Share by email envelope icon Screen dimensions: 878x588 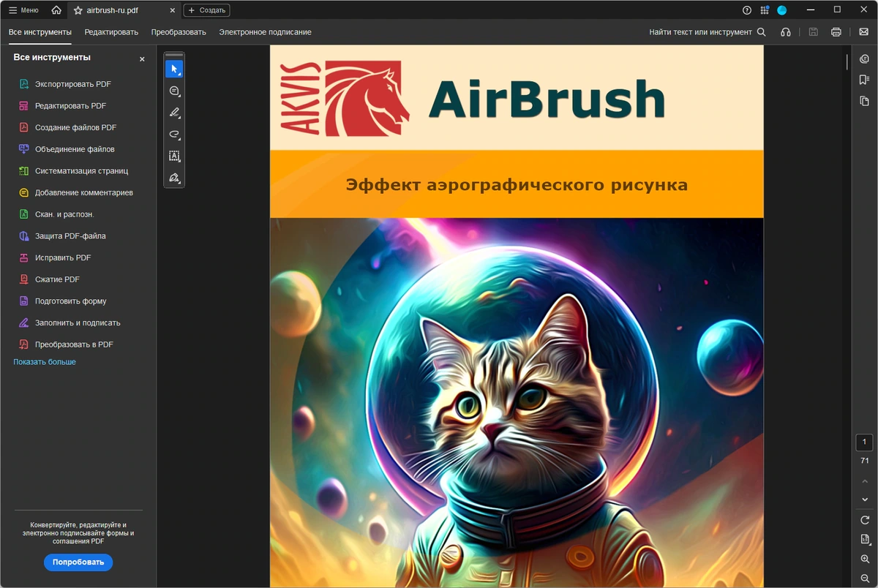[863, 32]
